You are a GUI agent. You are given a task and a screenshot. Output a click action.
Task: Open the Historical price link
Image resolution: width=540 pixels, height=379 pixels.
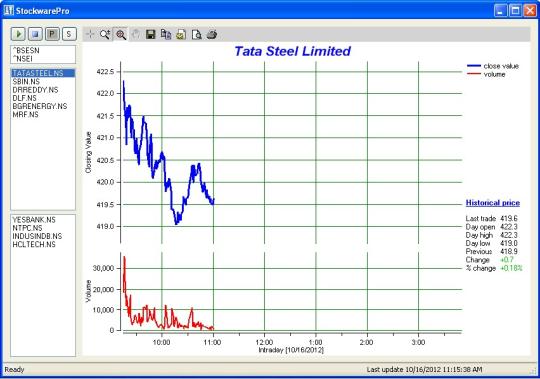pyautogui.click(x=493, y=203)
